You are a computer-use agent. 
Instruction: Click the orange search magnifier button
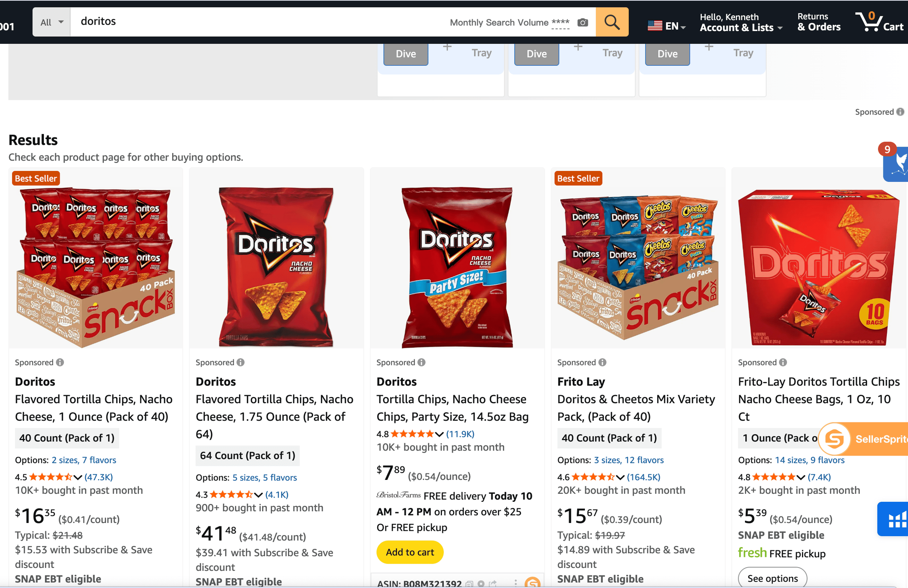(x=611, y=22)
